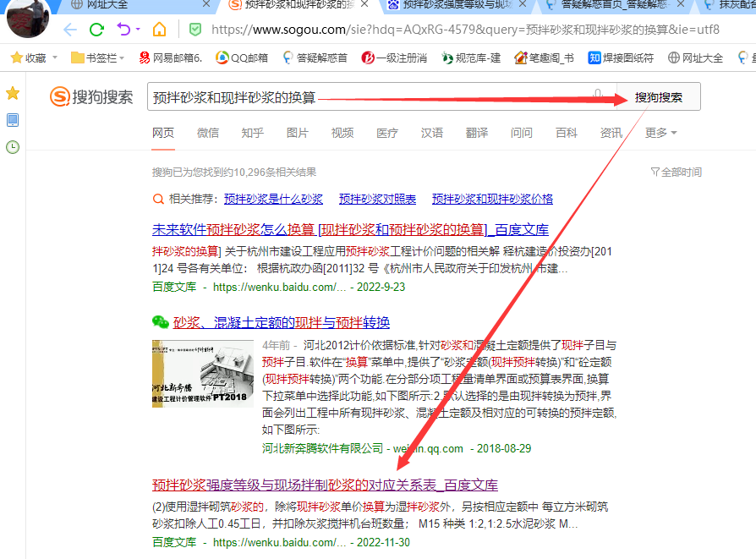
Task: Switch to 答疑解惑首页 tab
Action: coord(607,5)
